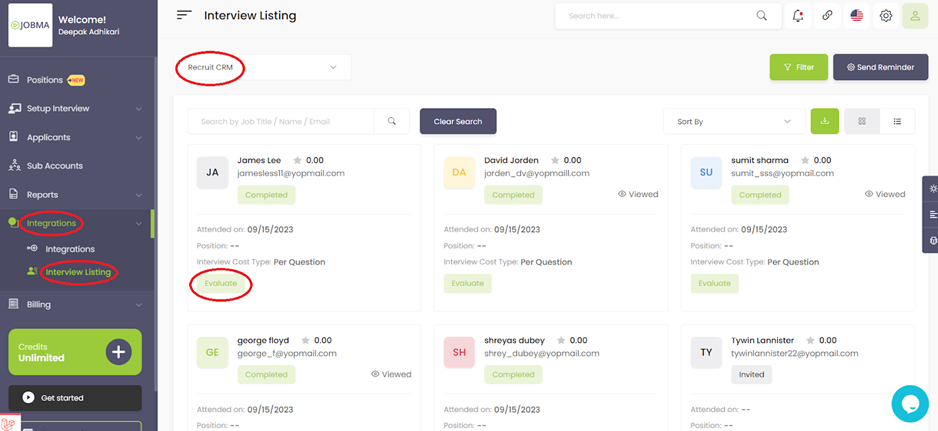This screenshot has width=938, height=431.
Task: Click the theme sun icon on right edge
Action: click(932, 188)
